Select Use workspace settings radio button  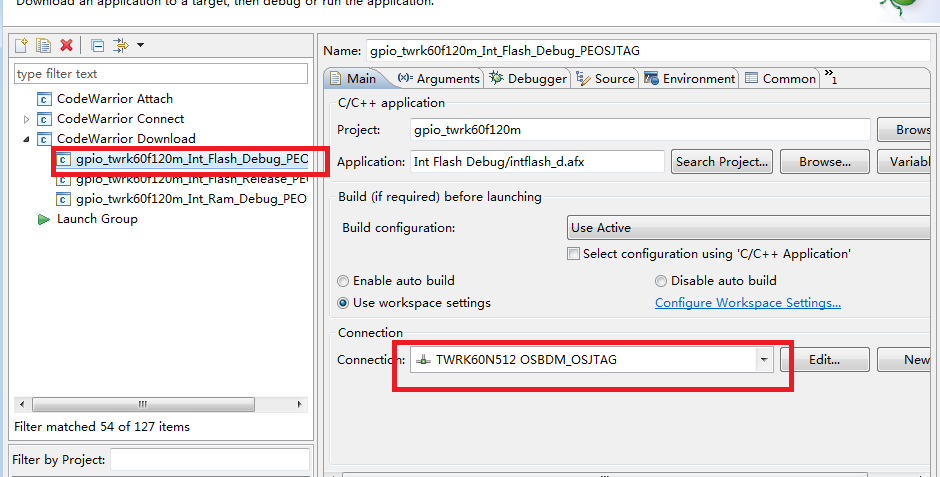[x=343, y=303]
